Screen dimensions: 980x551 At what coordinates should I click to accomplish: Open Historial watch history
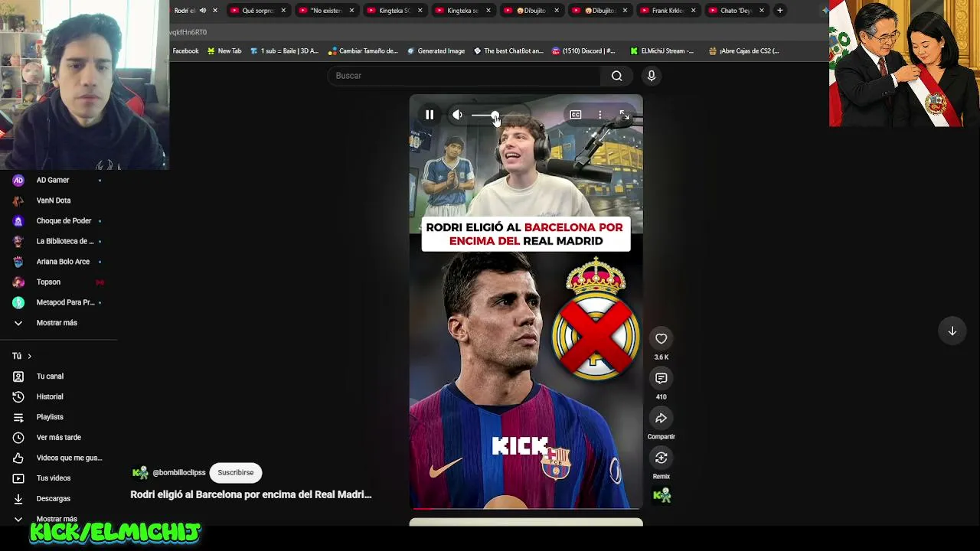pos(50,396)
